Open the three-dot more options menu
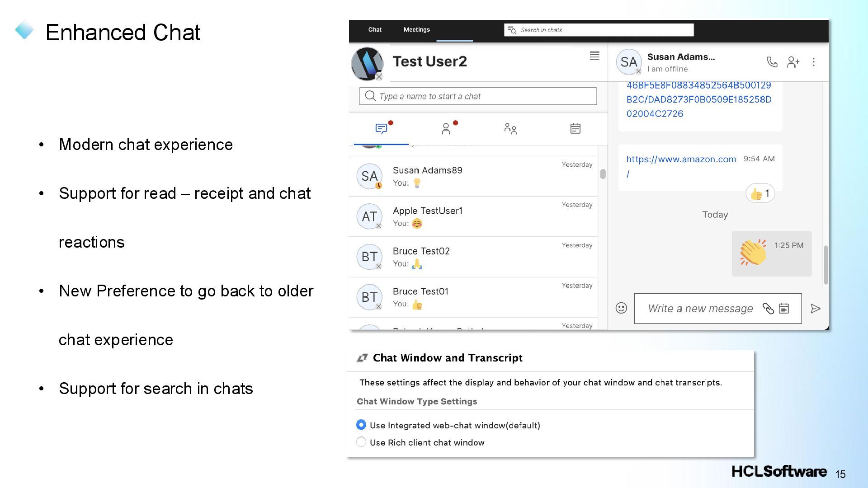The image size is (868, 488). [813, 62]
